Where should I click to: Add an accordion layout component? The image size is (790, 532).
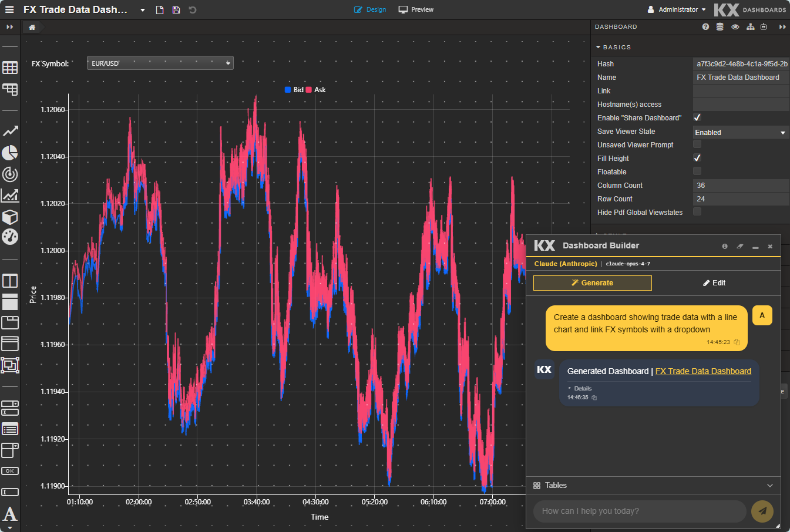click(x=10, y=344)
